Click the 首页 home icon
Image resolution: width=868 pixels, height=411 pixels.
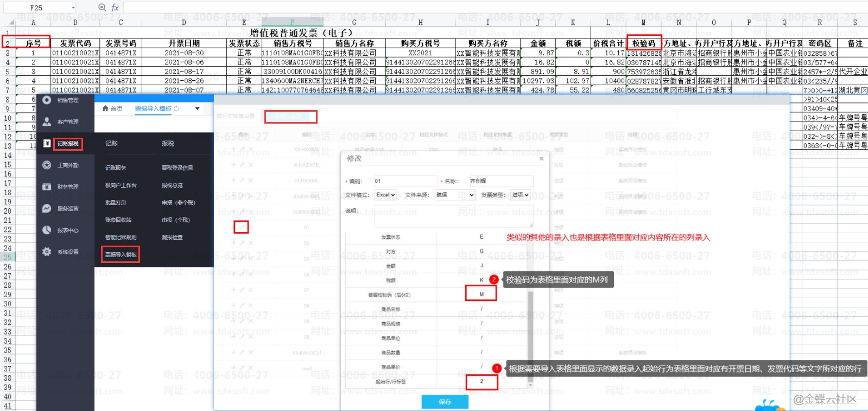pyautogui.click(x=105, y=108)
